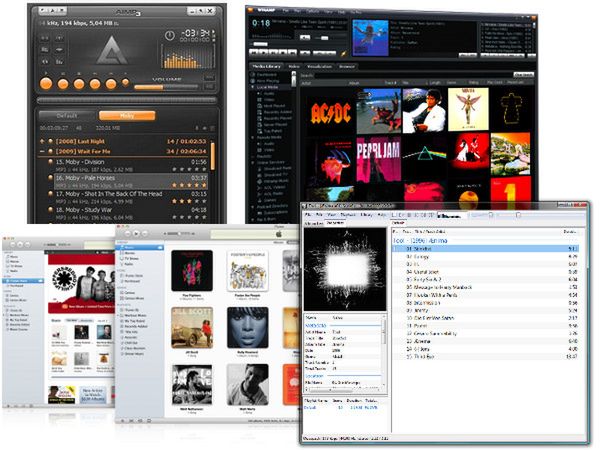
Task: Open the Pearl Jam album cover in Winamp
Action: [378, 160]
